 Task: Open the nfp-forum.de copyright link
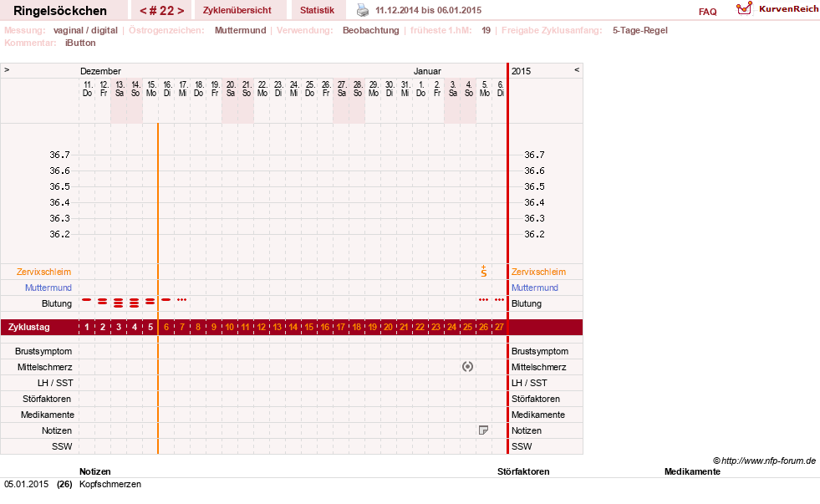(764, 461)
